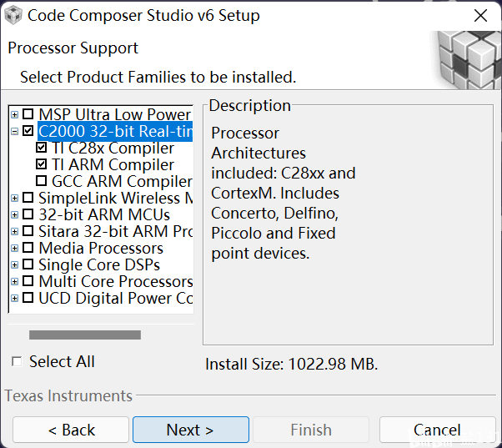Check the MSP Ultra Low Power checkbox
The image size is (502, 448).
(28, 114)
